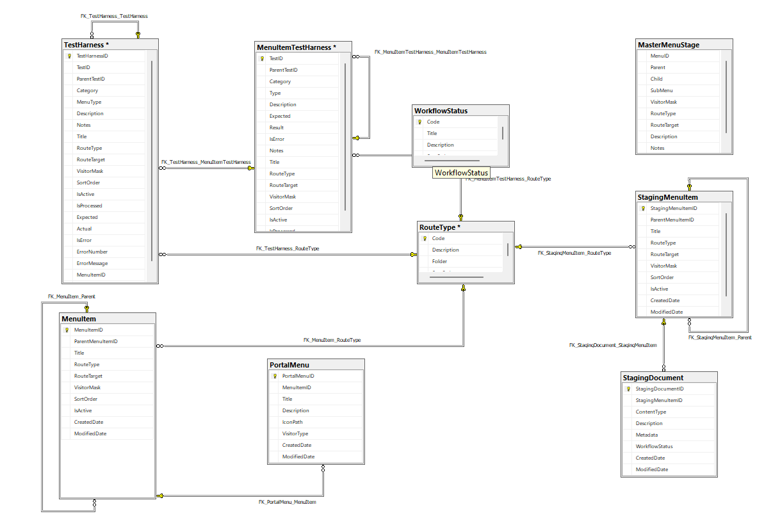
Task: Select the Title column in WorkflowStatus
Action: tap(456, 134)
